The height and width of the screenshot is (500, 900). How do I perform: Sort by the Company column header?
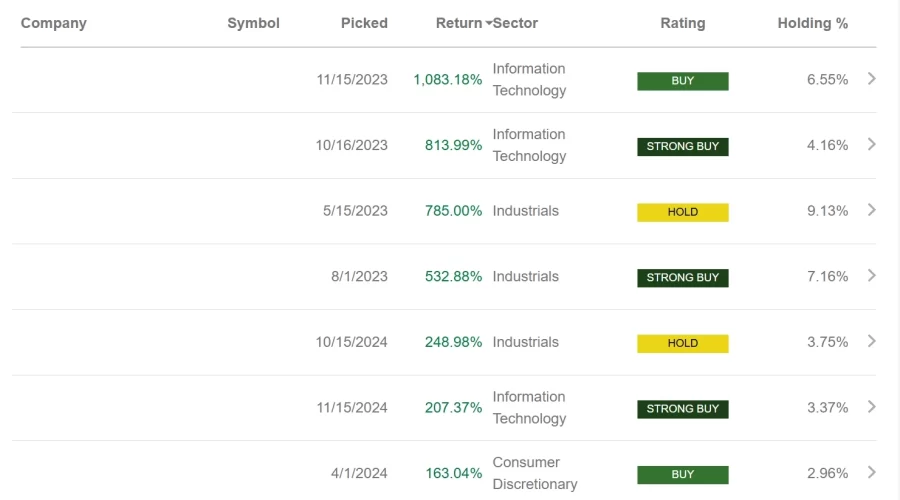[x=54, y=23]
